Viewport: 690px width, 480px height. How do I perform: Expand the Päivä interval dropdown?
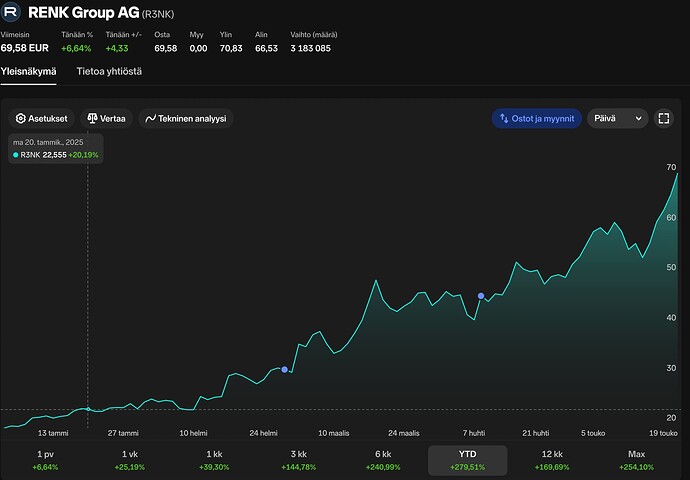(618, 118)
